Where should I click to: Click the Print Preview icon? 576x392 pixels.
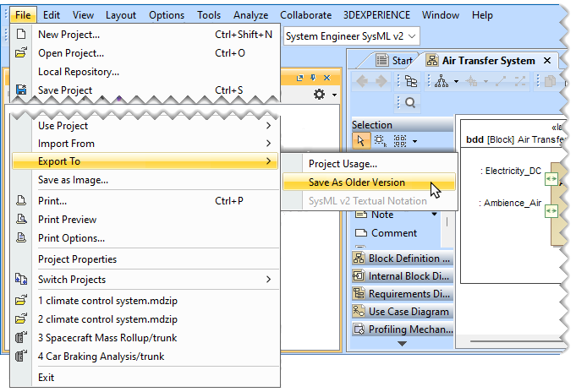pyautogui.click(x=21, y=219)
